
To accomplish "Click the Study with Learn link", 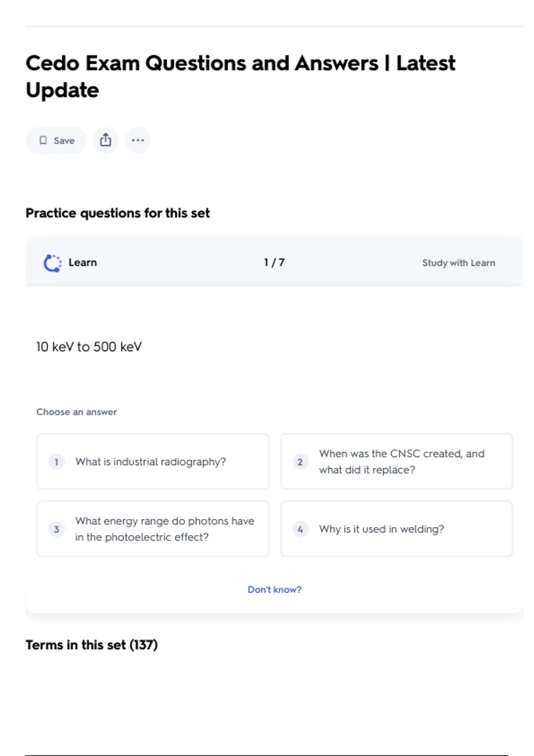I will [x=458, y=263].
